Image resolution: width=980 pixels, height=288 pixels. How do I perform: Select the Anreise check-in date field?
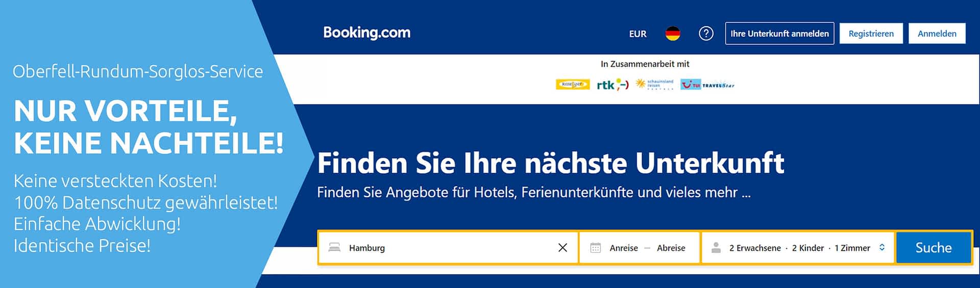pos(624,248)
